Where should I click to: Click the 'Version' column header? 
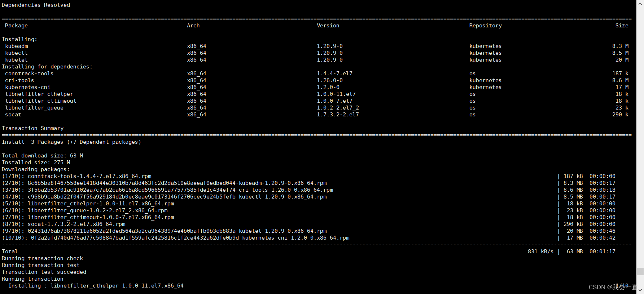tap(328, 26)
